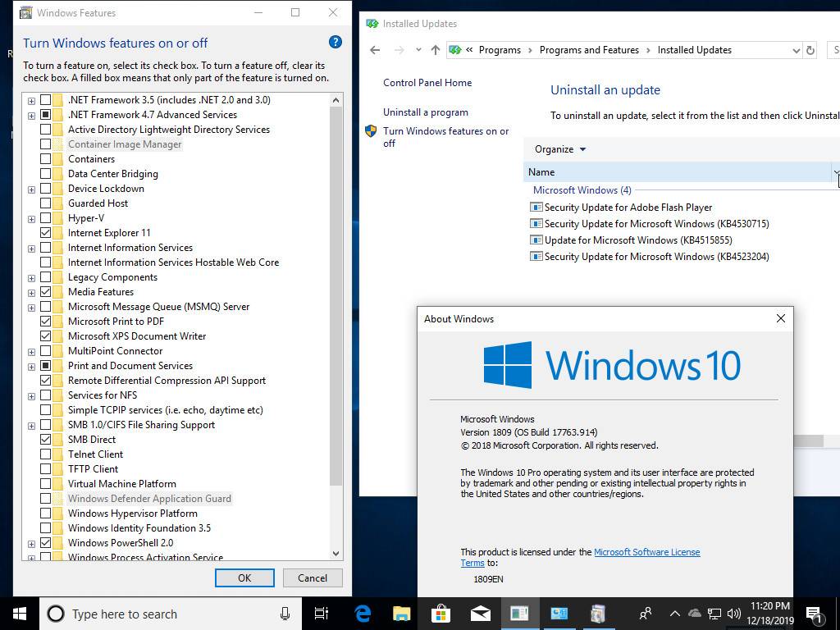Open Turn Windows features on or off link
Image resolution: width=840 pixels, height=630 pixels.
[x=445, y=137]
